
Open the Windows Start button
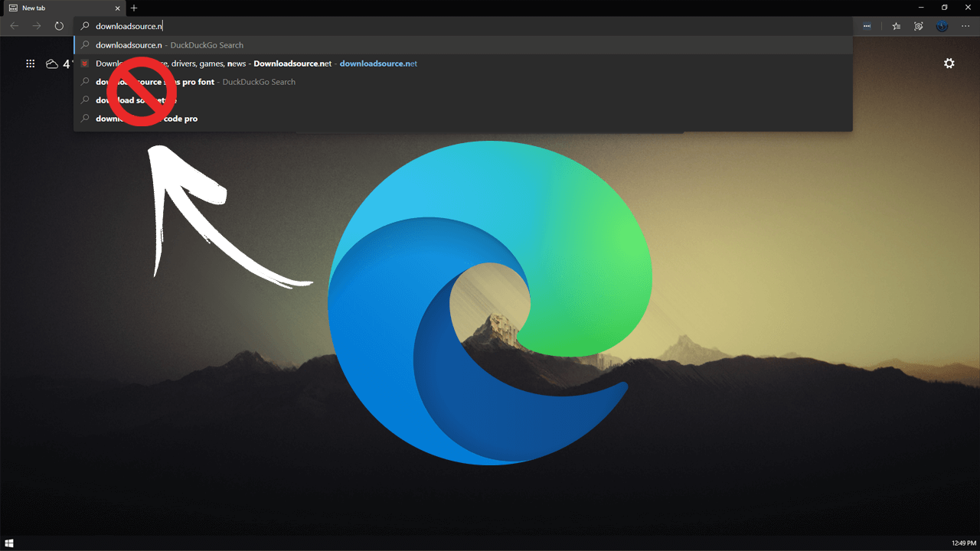[x=9, y=543]
